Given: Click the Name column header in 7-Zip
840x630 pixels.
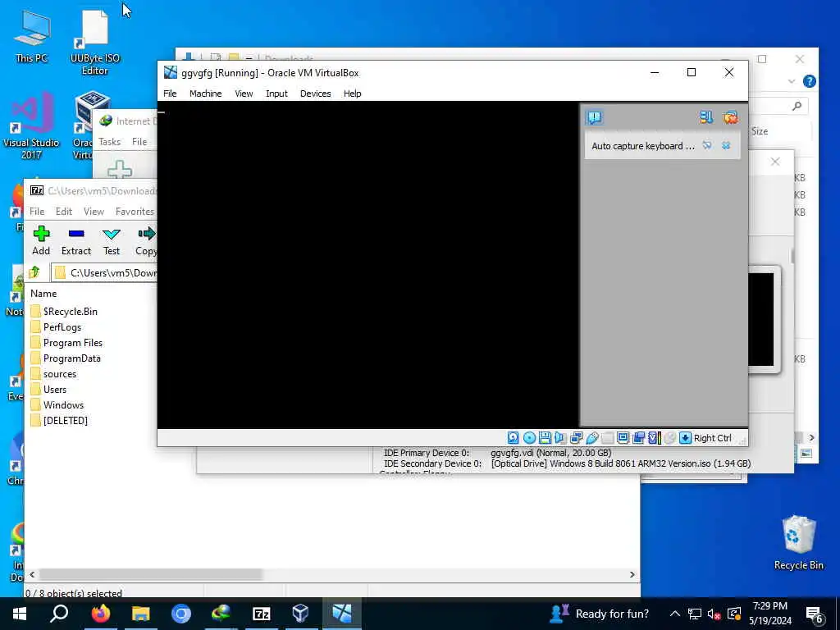Looking at the screenshot, I should click(43, 294).
